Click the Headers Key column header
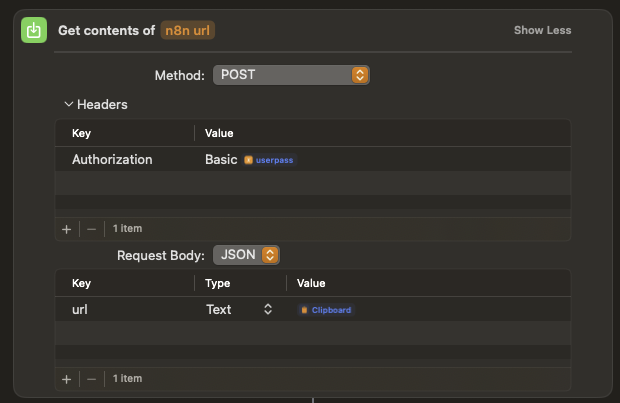Screen dimensions: 620x403 81,133
